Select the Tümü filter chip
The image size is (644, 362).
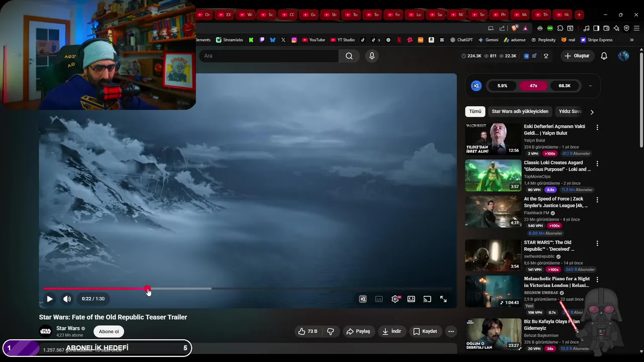[x=475, y=112]
